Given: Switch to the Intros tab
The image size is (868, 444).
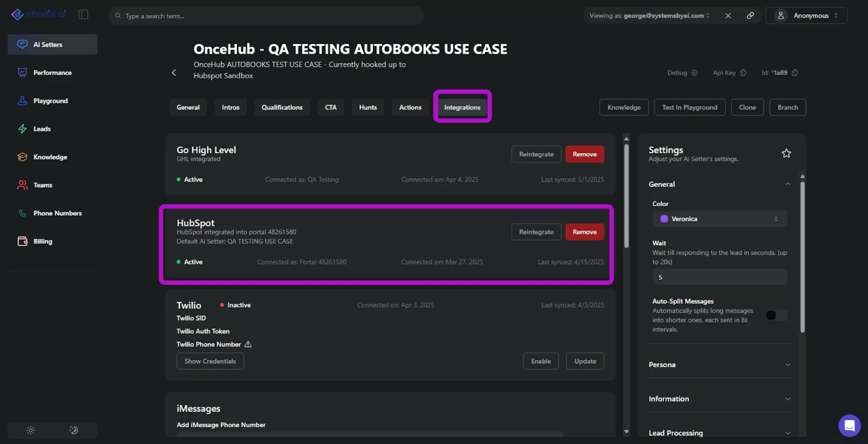Looking at the screenshot, I should (231, 107).
